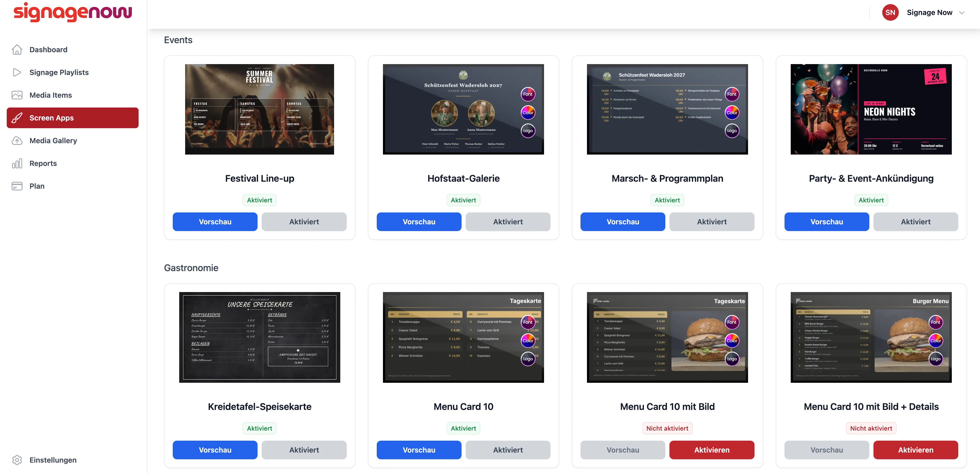Click the Dashboard home icon
This screenshot has height=474, width=980.
coord(17,49)
